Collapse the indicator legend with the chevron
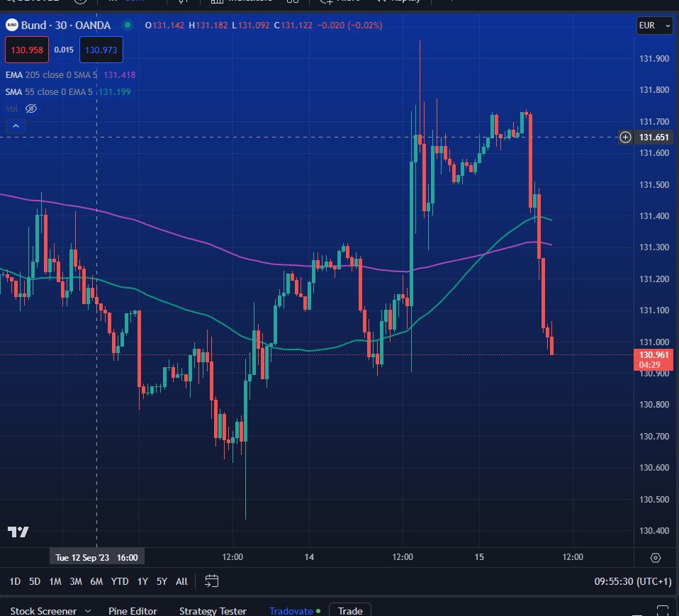The height and width of the screenshot is (616, 679). [x=16, y=126]
